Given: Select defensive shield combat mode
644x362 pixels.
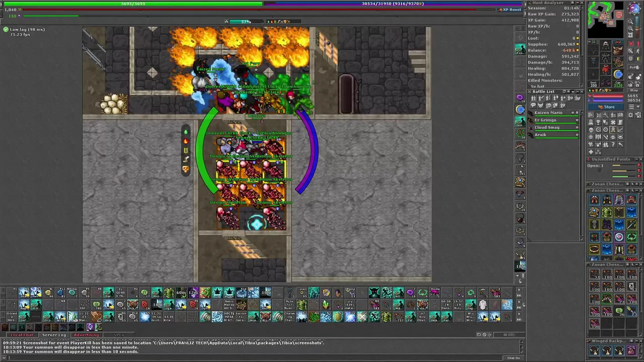Looking at the screenshot, I should 630,58.
